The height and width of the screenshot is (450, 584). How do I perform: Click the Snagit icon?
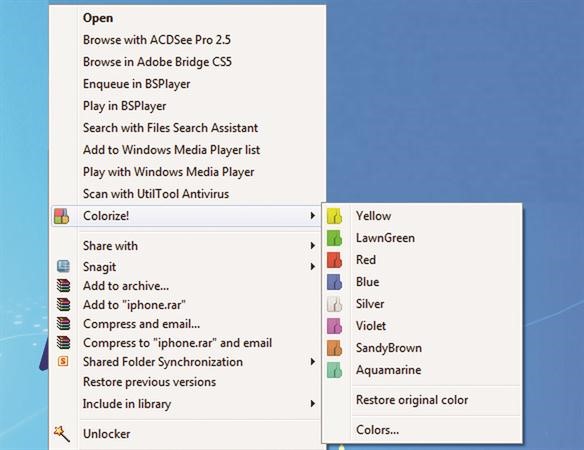pyautogui.click(x=63, y=266)
